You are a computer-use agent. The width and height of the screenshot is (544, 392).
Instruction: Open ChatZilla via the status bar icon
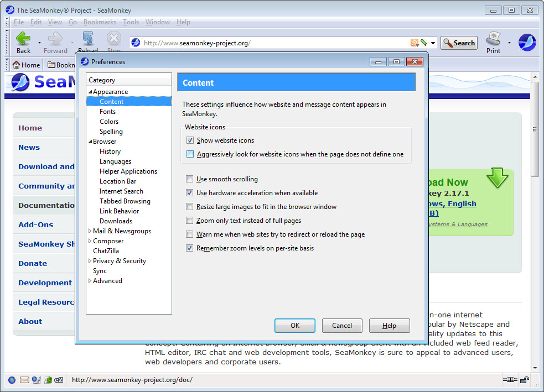click(59, 380)
